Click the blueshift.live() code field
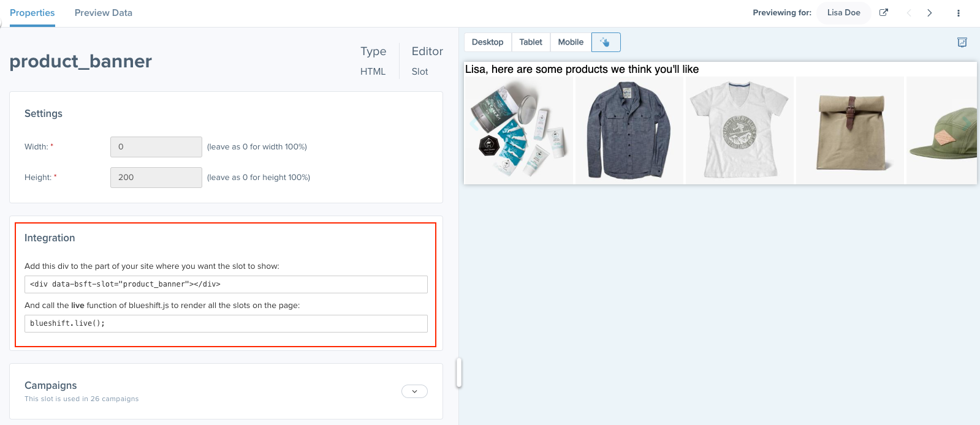Viewport: 980px width, 425px height. pyautogui.click(x=226, y=323)
